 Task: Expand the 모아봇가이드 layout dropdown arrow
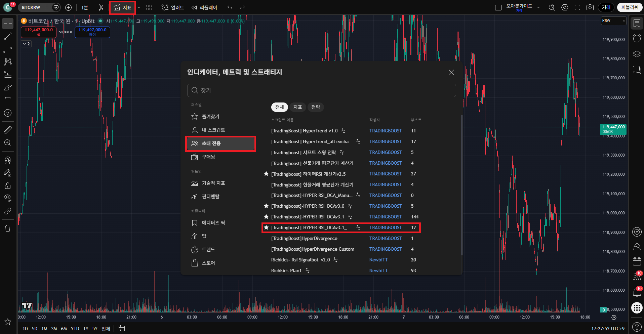[538, 7]
